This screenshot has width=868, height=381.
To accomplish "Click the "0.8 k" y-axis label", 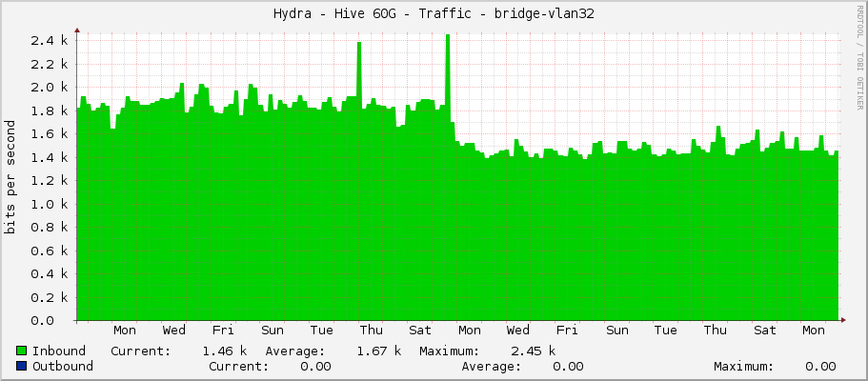I will [50, 227].
